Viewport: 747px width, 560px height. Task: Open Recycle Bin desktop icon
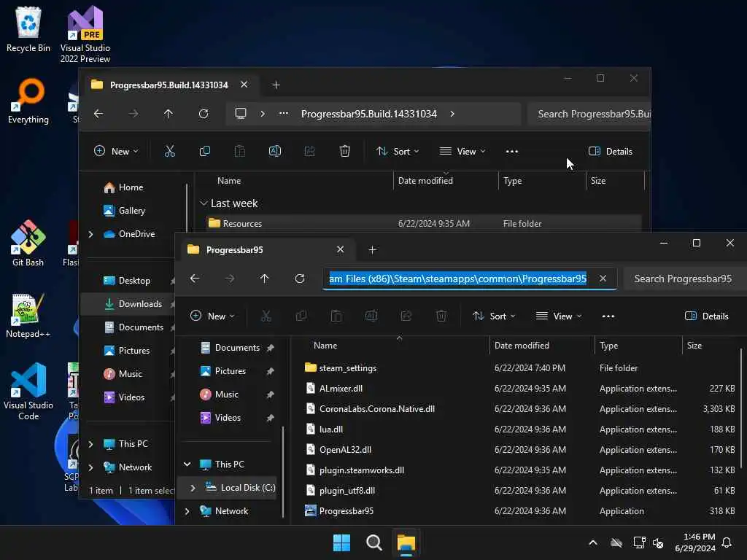28,29
